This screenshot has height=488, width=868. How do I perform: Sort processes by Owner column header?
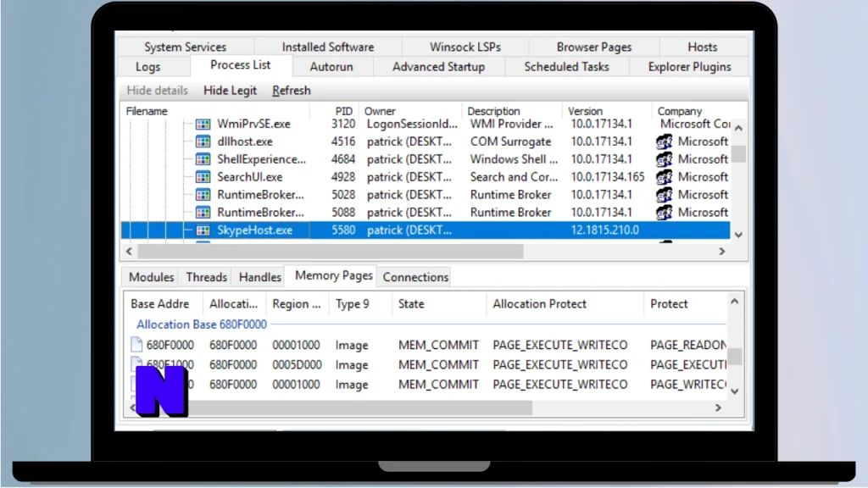click(410, 111)
